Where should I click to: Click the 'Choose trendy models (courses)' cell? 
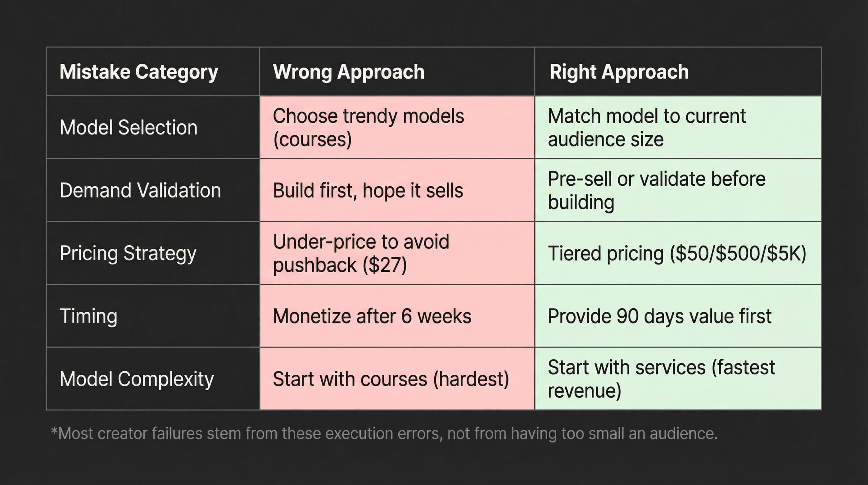368,128
